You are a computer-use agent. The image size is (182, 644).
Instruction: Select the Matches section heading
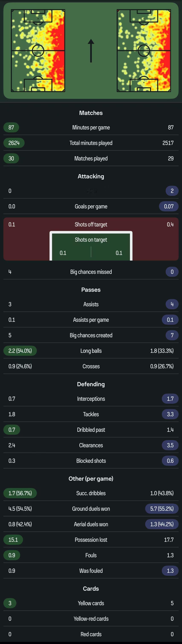click(x=91, y=113)
